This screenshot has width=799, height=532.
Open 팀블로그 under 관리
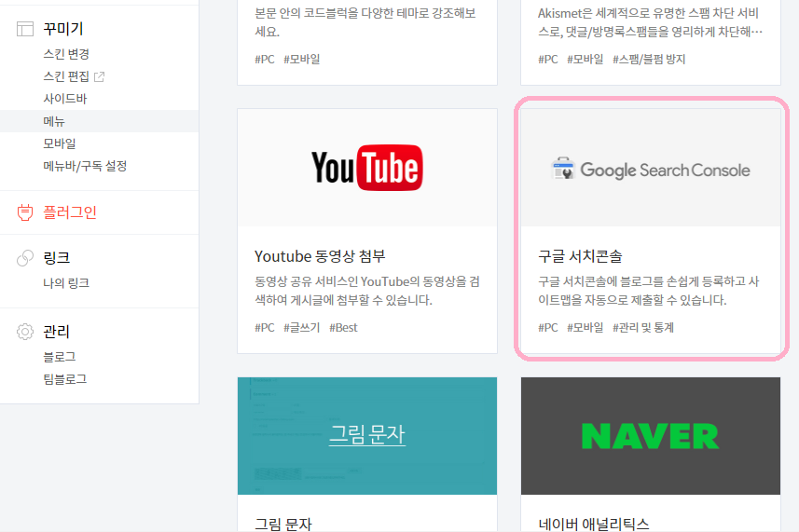(65, 379)
